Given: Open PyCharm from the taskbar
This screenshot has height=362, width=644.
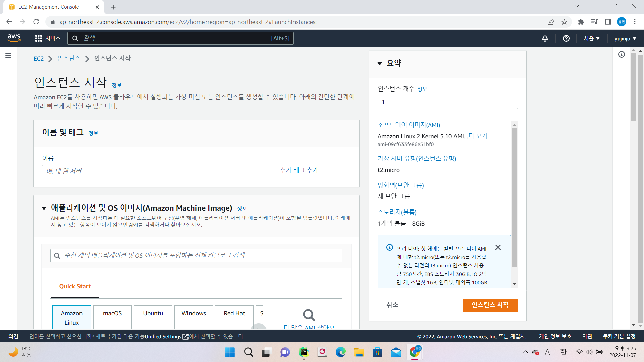Looking at the screenshot, I should coord(304,352).
